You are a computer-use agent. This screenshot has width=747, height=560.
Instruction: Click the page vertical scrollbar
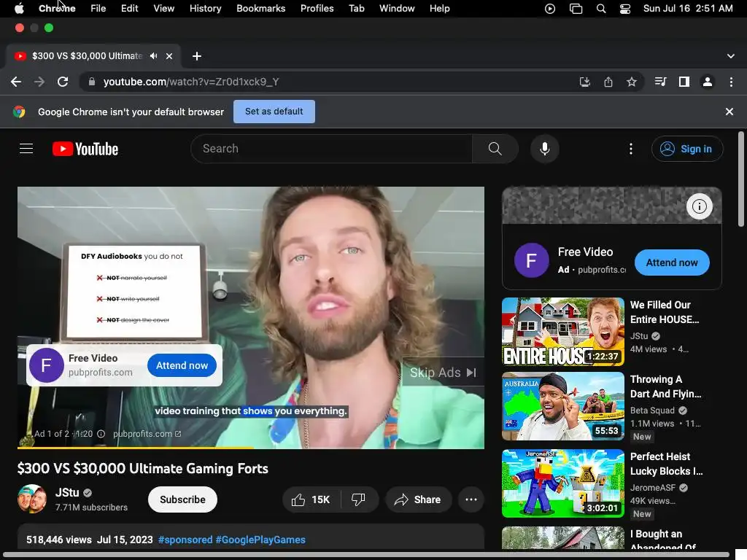(x=741, y=179)
